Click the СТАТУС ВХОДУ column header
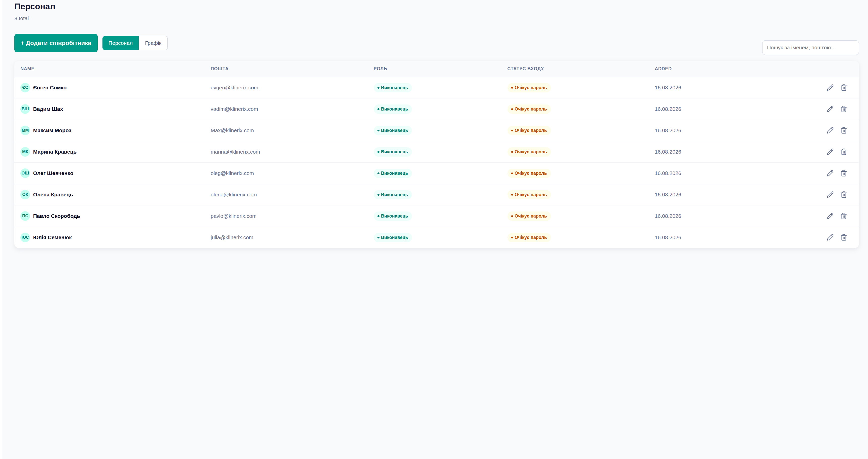The image size is (868, 459). tap(525, 69)
